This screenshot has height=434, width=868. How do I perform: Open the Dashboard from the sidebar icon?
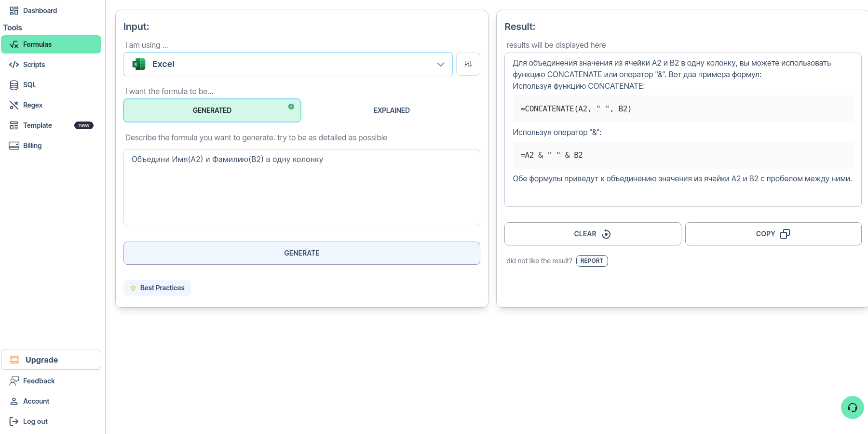pyautogui.click(x=14, y=11)
